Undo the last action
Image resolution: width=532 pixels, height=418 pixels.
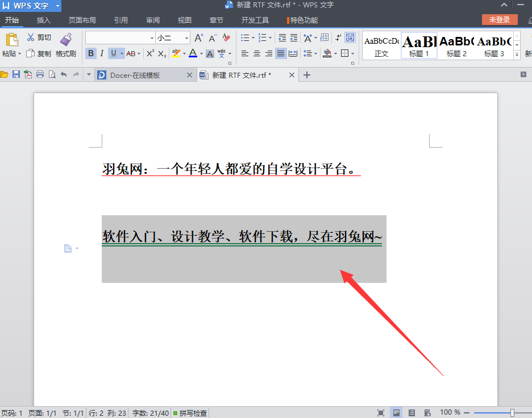coord(64,74)
